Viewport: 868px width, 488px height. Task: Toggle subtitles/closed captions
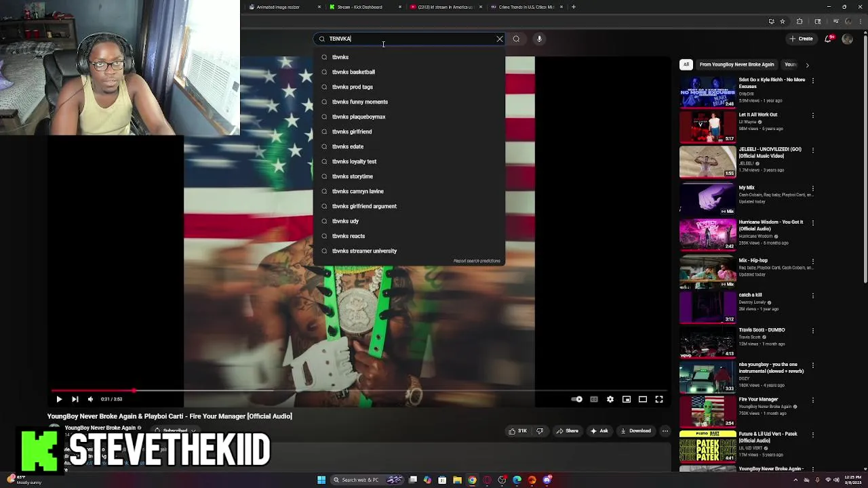[594, 399]
